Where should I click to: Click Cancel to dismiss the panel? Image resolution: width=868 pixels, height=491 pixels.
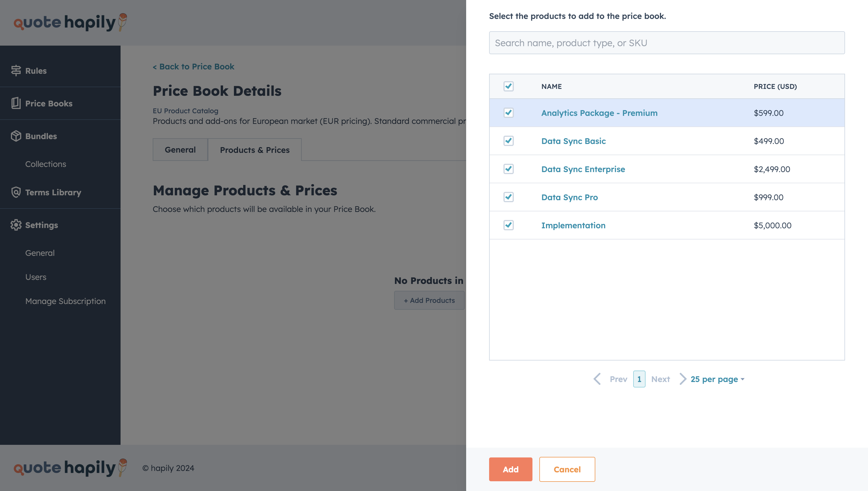coord(567,469)
